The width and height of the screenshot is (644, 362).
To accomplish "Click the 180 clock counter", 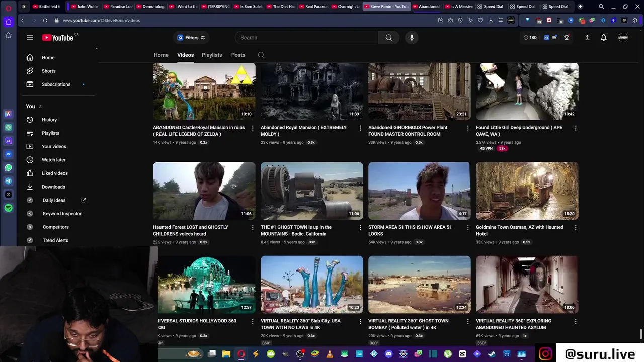I will [x=530, y=37].
